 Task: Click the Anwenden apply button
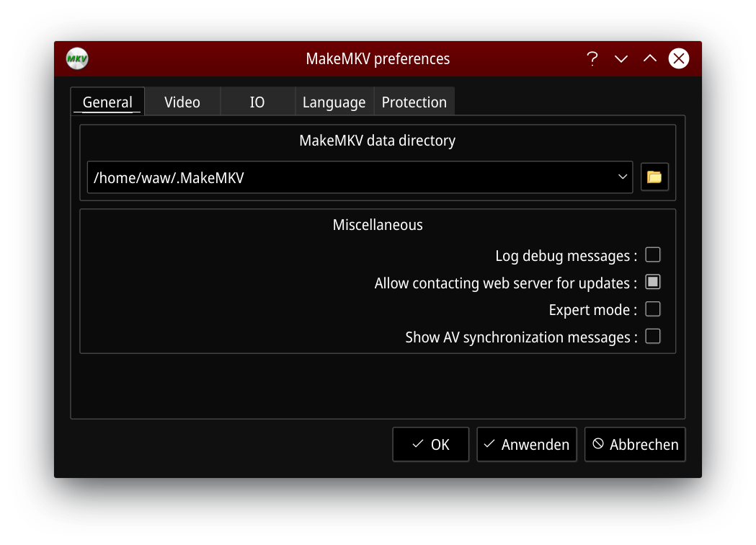coord(527,445)
